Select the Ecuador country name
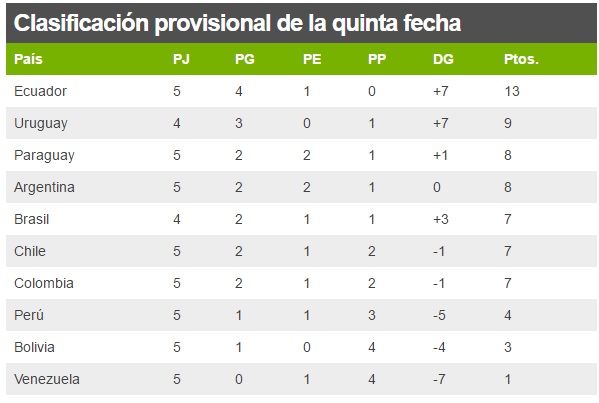The height and width of the screenshot is (403, 599). 40,91
